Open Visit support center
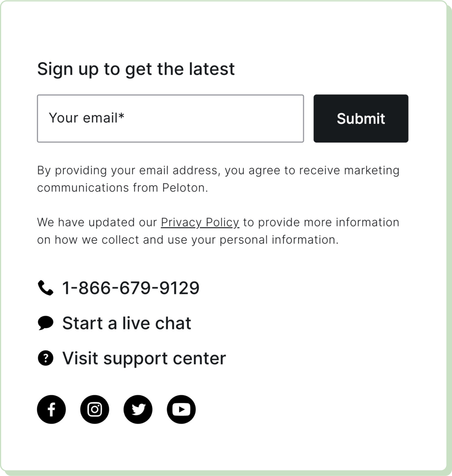 click(144, 358)
